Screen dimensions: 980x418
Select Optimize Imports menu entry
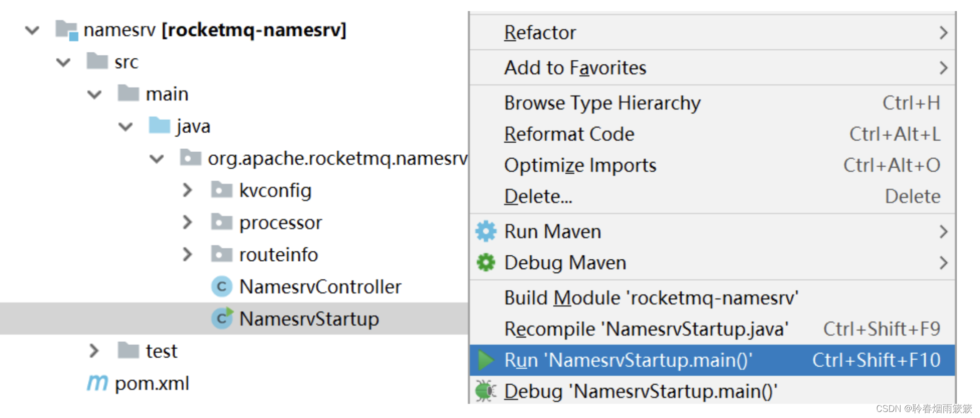712,165
